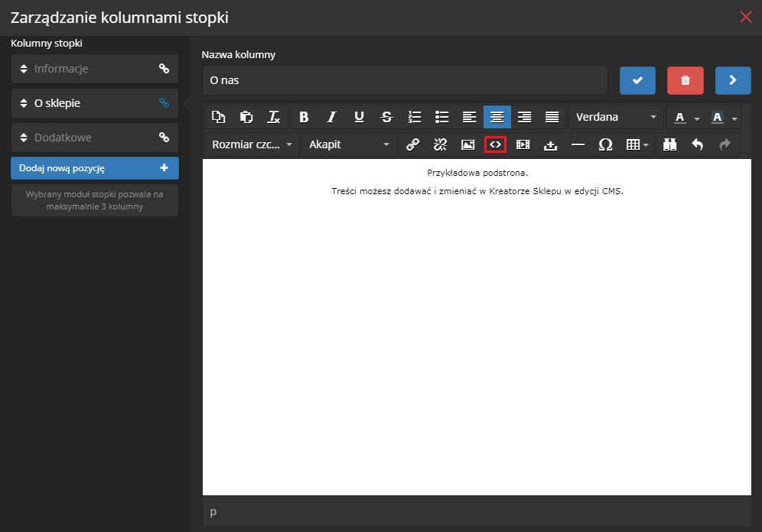Click the upload file icon
762x532 pixels.
551,144
